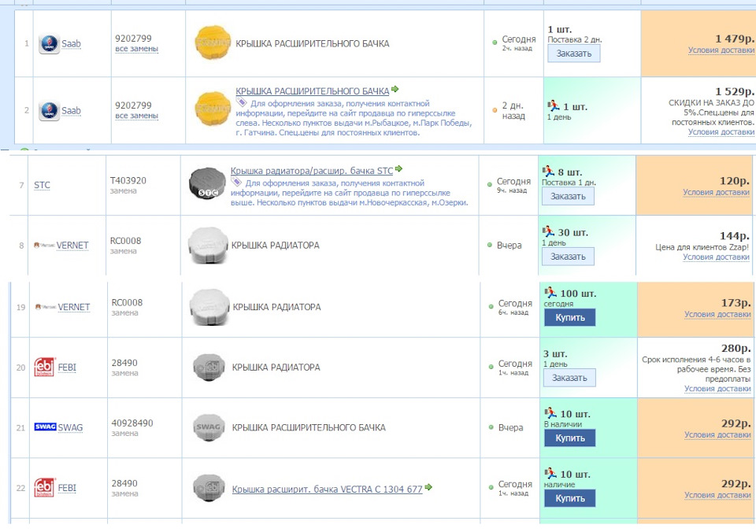Viewport: 756px width, 532px height.
Task: Click green arrow next to the STC cap title
Action: (x=398, y=169)
